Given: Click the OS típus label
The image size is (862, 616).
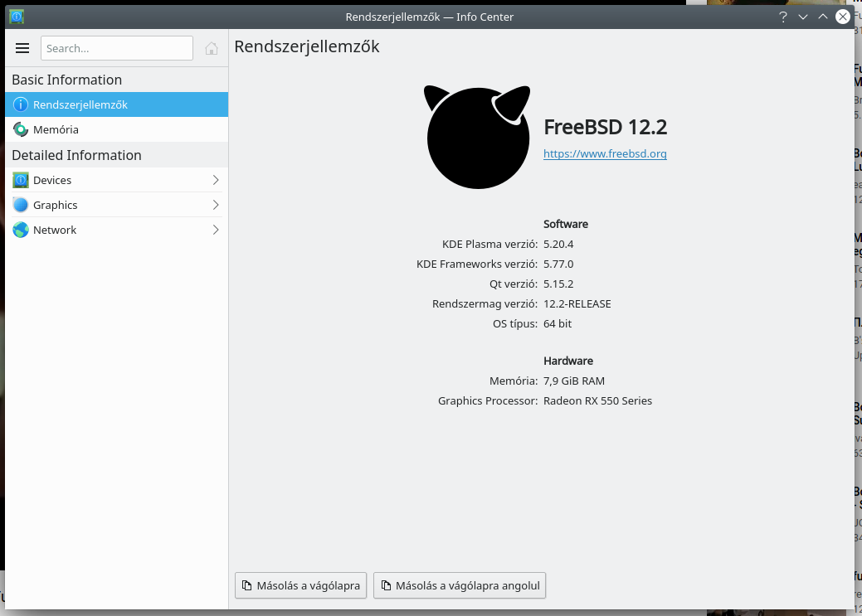Looking at the screenshot, I should point(515,323).
